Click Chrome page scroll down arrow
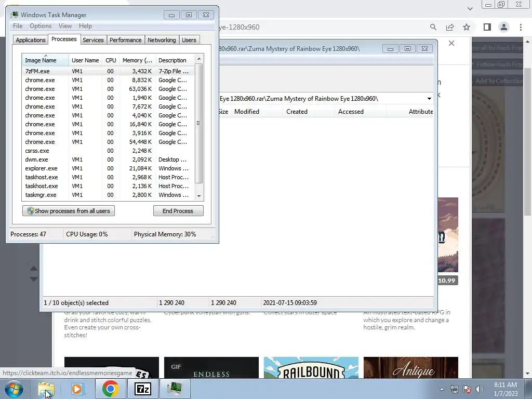 tap(527, 374)
